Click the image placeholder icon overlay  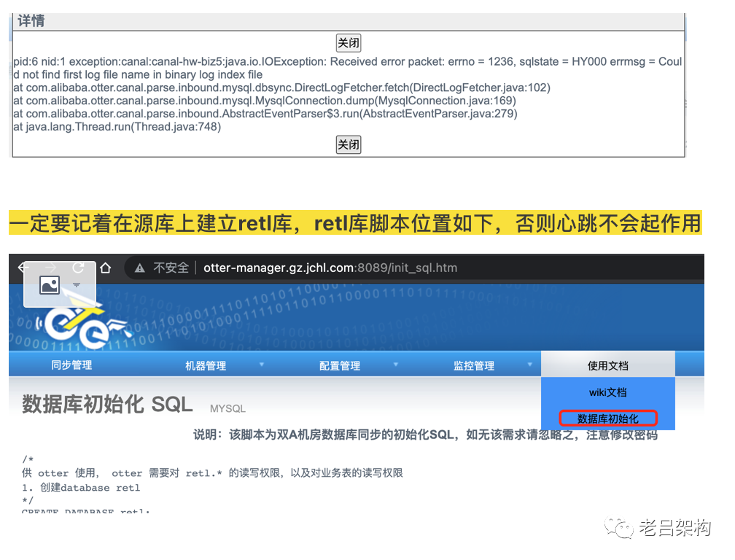tap(50, 285)
